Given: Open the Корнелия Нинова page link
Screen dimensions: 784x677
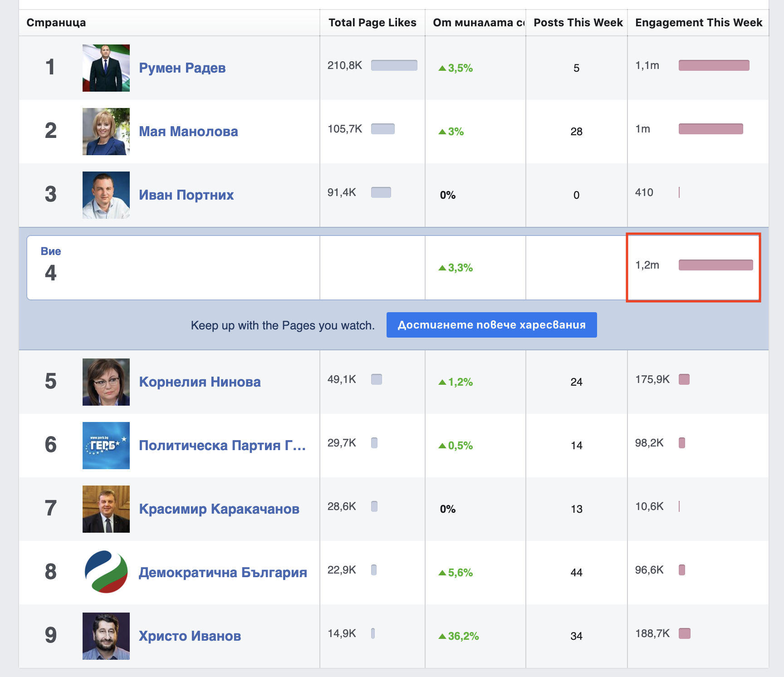Looking at the screenshot, I should pyautogui.click(x=200, y=382).
